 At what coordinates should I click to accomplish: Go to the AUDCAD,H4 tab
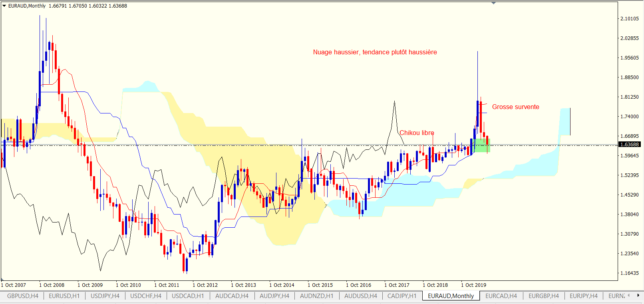[x=232, y=296]
